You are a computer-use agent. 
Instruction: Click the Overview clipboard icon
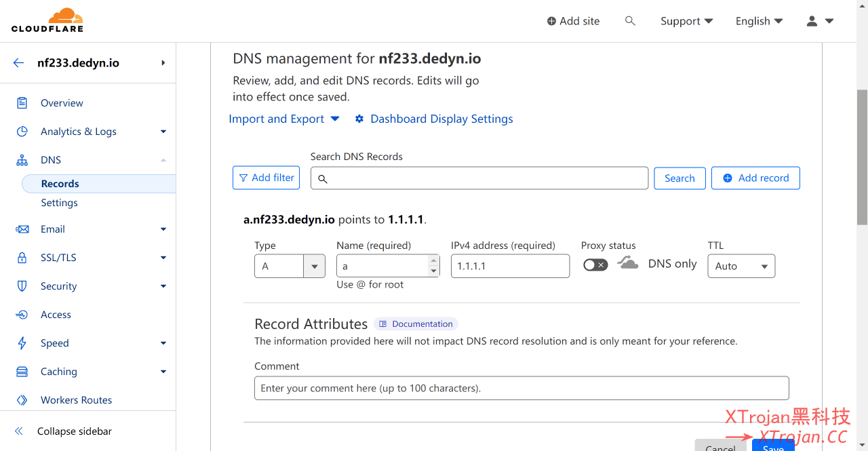[x=22, y=103]
